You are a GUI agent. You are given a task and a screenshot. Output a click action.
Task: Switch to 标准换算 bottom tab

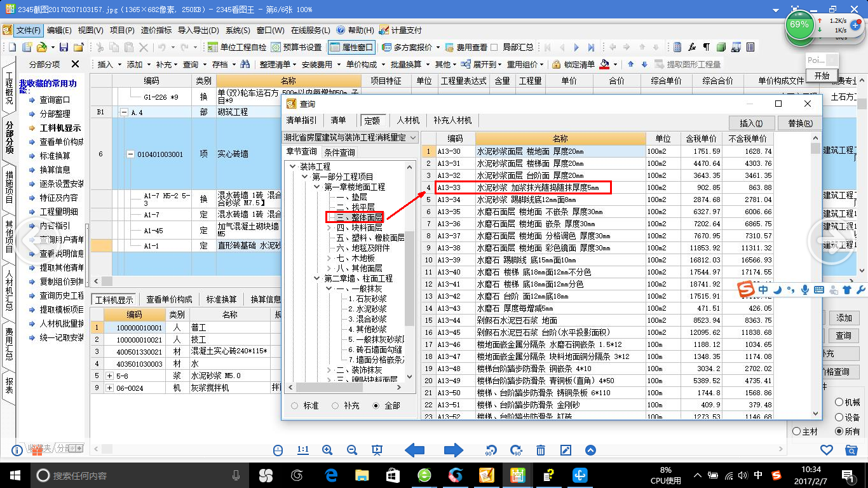coord(221,300)
